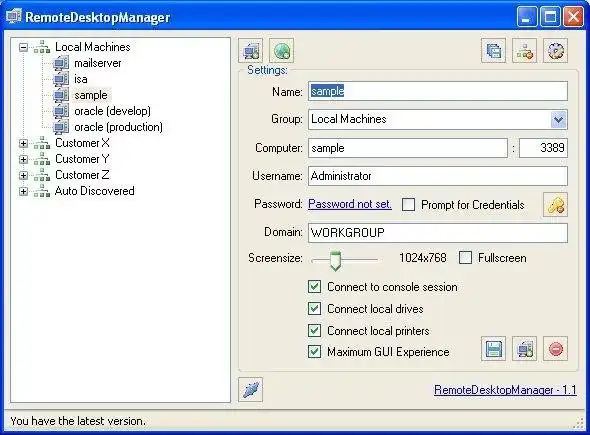Select sample entry in the tree
Screen dimensions: 590x435
pos(91,95)
